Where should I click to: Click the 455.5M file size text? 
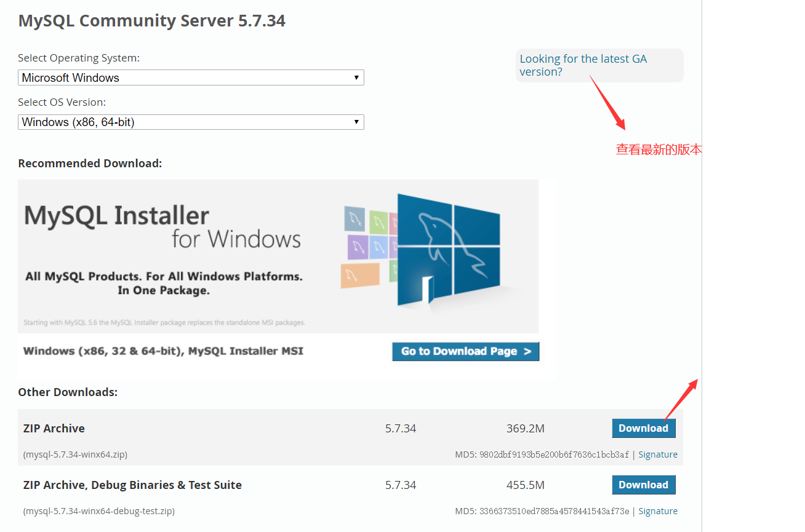526,485
